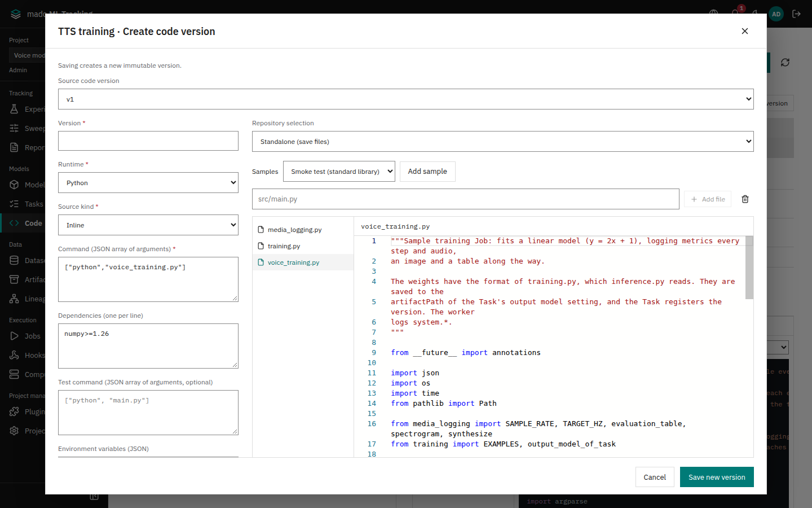This screenshot has width=812, height=508.
Task: Open Artifacts via its archive icon in sidebar
Action: pyautogui.click(x=14, y=279)
